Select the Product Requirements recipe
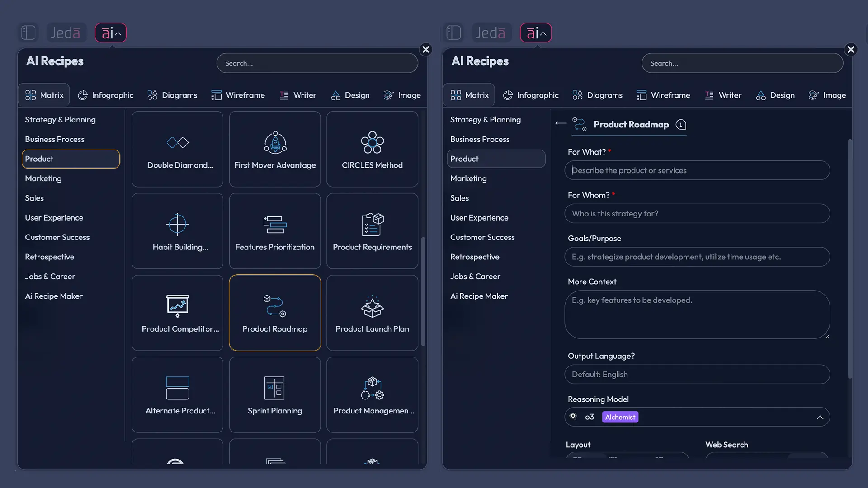The height and width of the screenshot is (488, 868). click(x=372, y=230)
